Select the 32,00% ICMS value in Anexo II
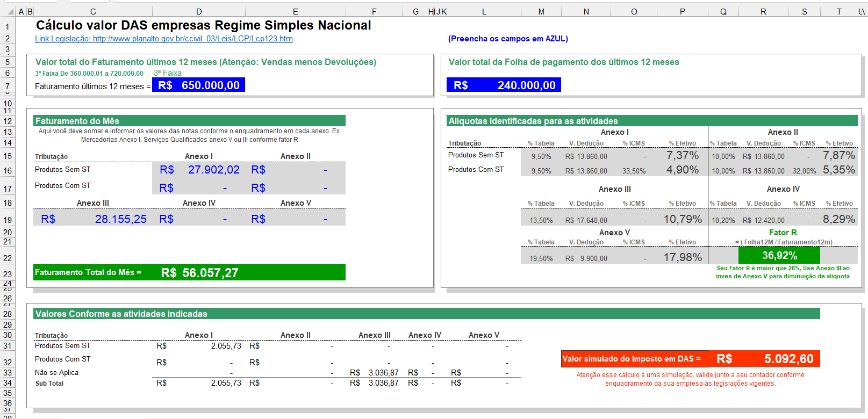This screenshot has height=419, width=868. click(x=804, y=171)
